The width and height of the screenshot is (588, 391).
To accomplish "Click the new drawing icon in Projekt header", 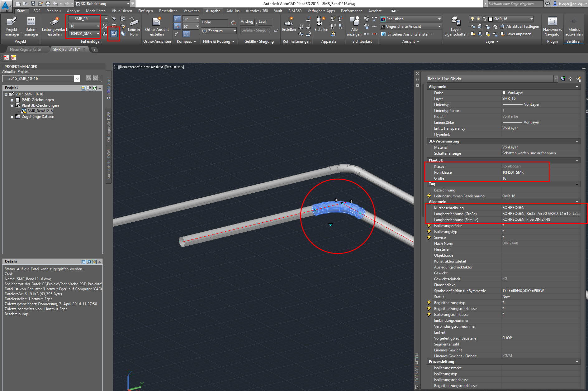I will 84,88.
